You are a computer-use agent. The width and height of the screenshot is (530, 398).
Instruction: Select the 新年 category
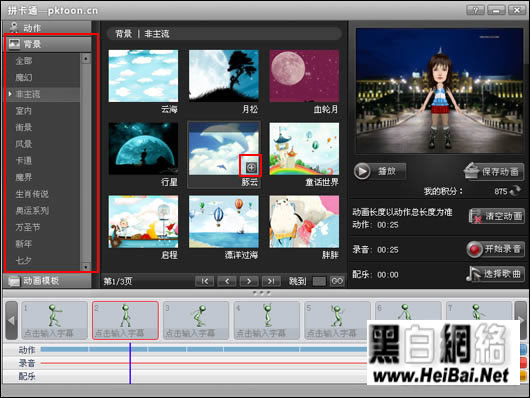point(24,244)
